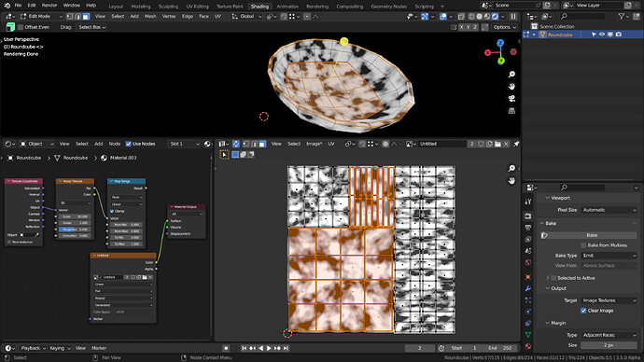Screen dimensions: 644x362
Task: Toggle Offset Even checkbox
Action: coord(21,27)
